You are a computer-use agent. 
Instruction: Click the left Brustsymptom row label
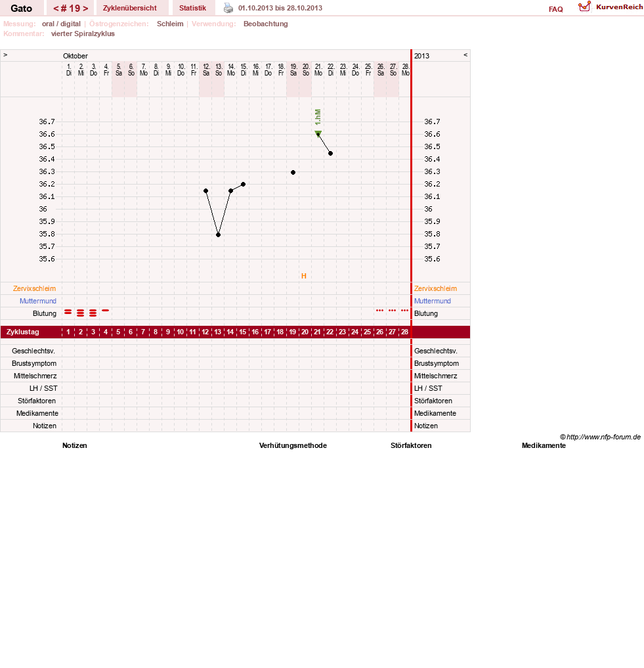click(x=34, y=363)
